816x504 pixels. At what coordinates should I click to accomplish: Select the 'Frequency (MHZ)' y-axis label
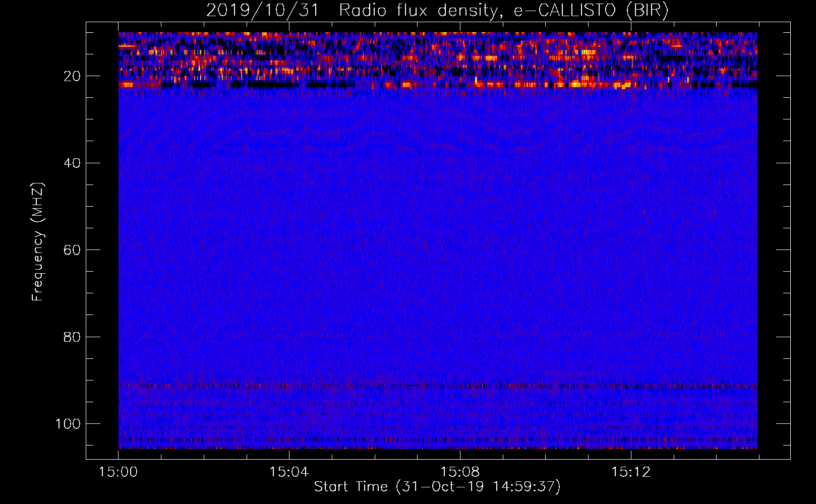coord(38,242)
